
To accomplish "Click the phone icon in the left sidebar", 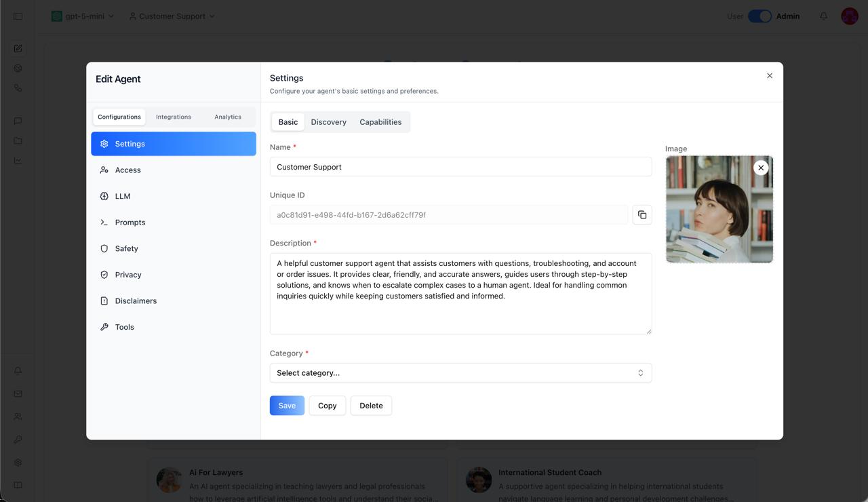I will click(x=18, y=88).
